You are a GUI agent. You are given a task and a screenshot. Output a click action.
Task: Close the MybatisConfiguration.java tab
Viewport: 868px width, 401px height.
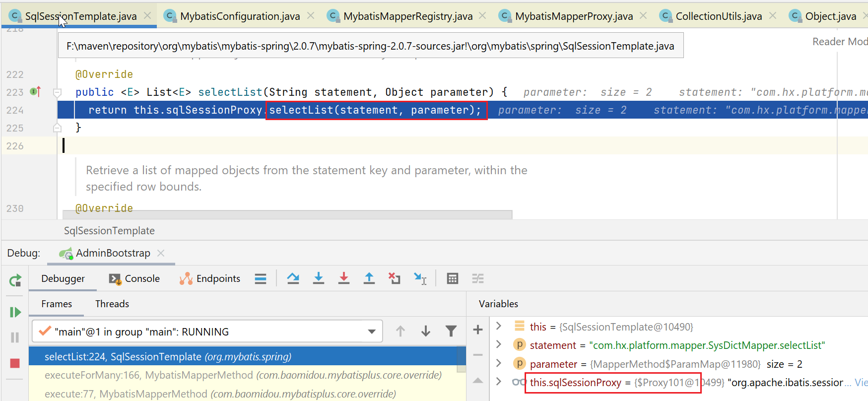[311, 16]
